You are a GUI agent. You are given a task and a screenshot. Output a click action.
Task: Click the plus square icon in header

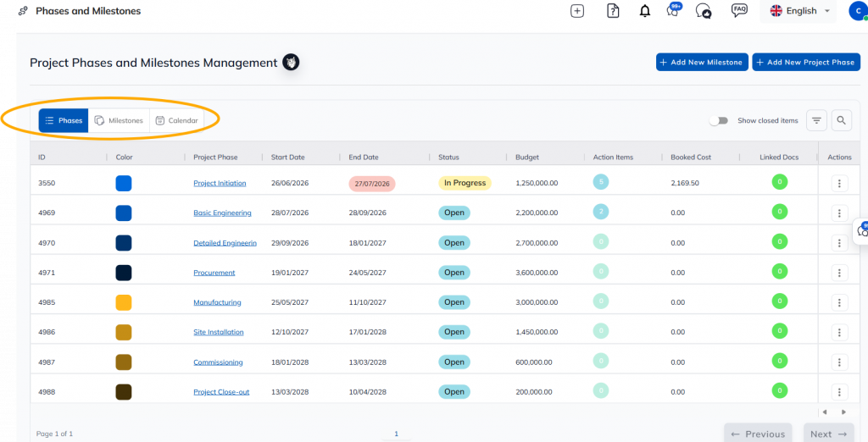pos(577,11)
